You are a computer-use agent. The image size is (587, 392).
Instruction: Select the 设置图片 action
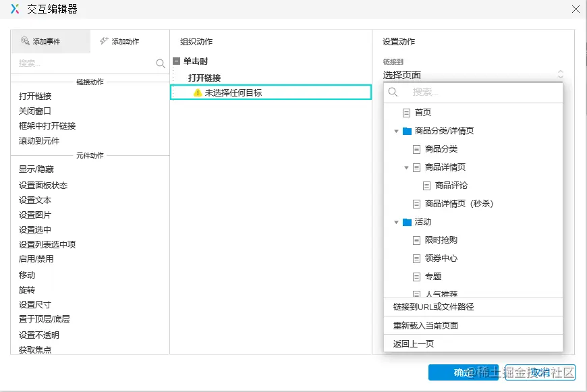pos(35,215)
